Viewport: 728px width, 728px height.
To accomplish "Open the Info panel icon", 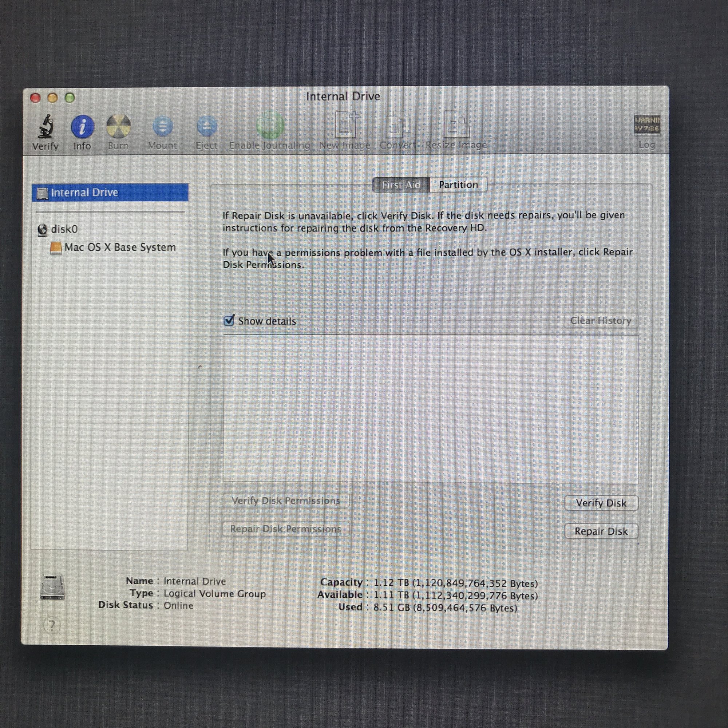I will [x=83, y=127].
